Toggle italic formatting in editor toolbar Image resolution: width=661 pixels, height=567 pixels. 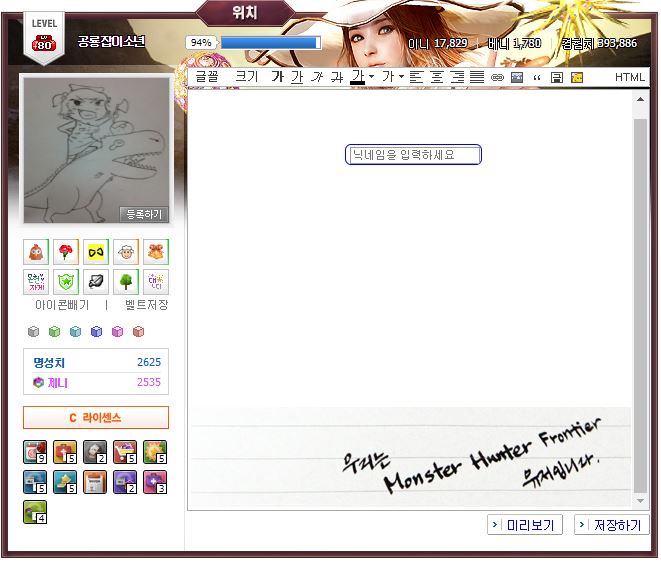(x=317, y=77)
